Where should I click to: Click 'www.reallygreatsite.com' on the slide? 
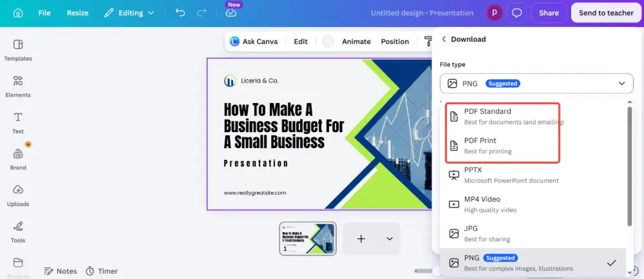(254, 192)
